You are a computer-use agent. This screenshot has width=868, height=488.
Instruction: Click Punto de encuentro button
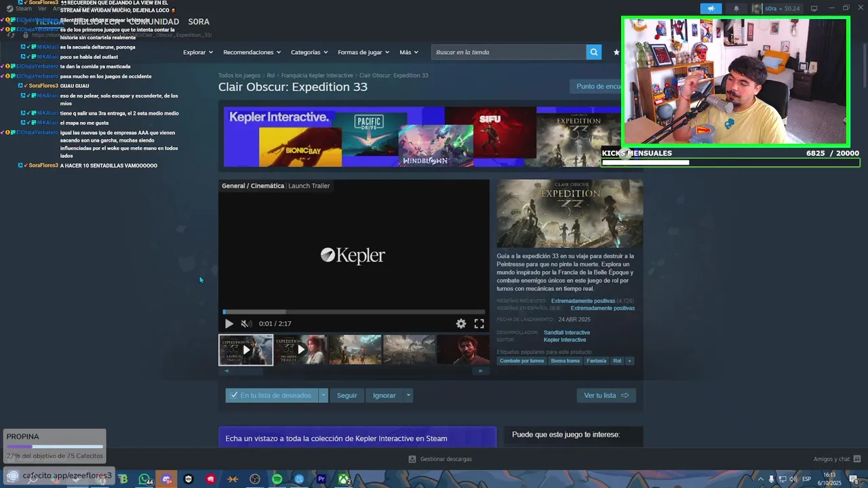tap(597, 86)
